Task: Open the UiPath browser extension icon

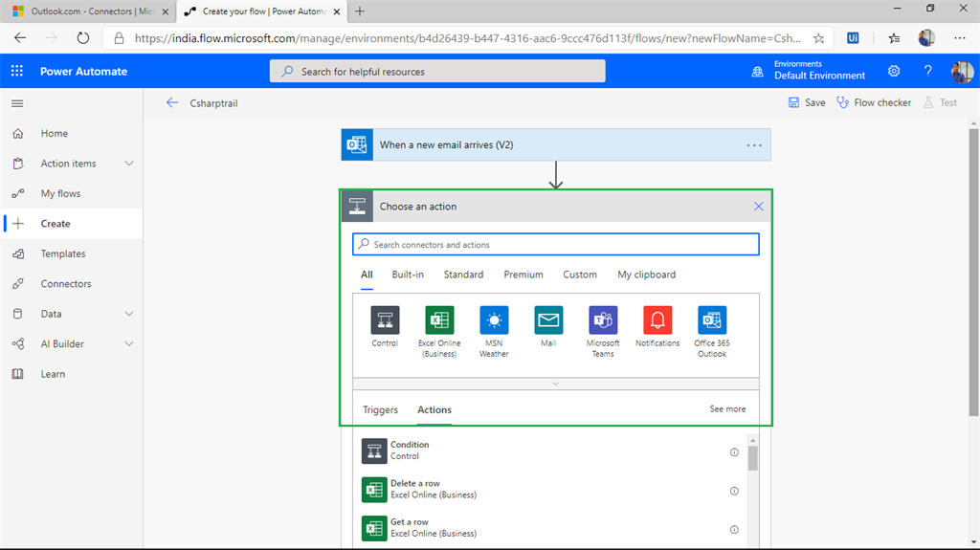Action: coord(853,38)
